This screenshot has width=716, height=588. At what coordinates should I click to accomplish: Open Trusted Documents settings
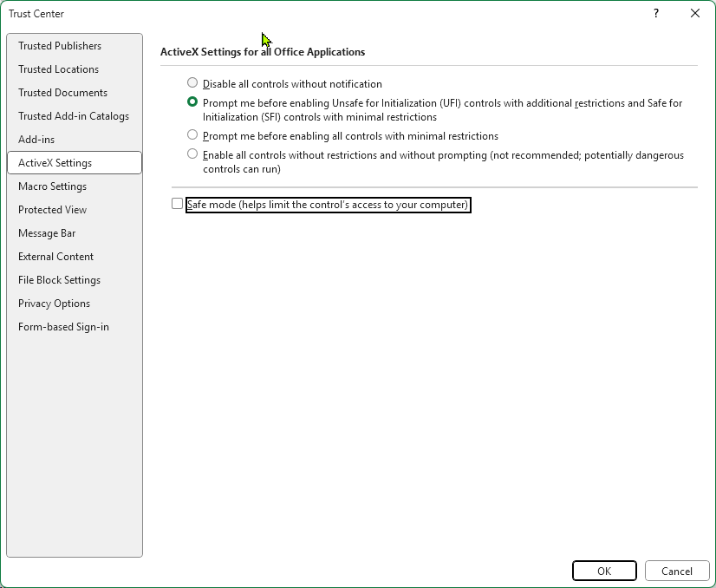62,92
